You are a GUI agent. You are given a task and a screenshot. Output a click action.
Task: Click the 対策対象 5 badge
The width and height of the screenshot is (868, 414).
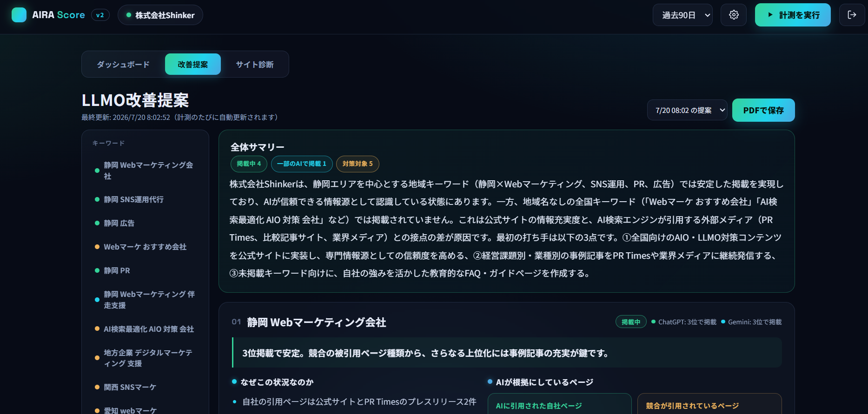point(358,164)
